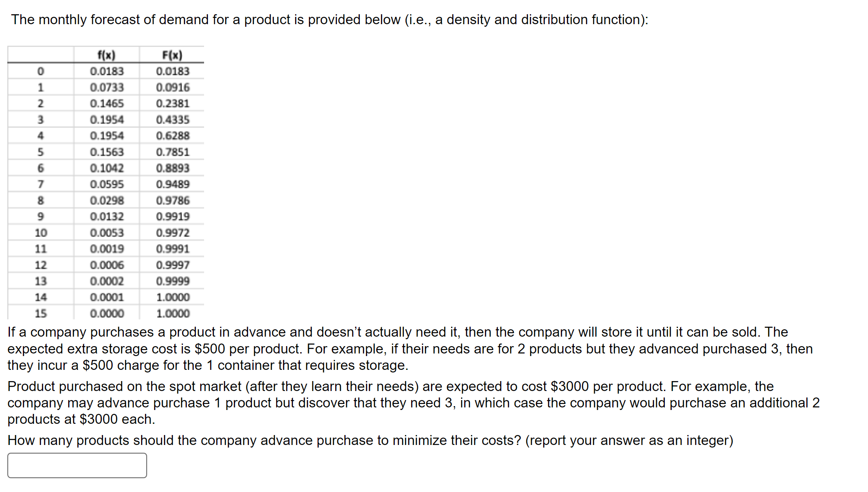Click row label 15 in table
868x492 pixels.
(41, 314)
